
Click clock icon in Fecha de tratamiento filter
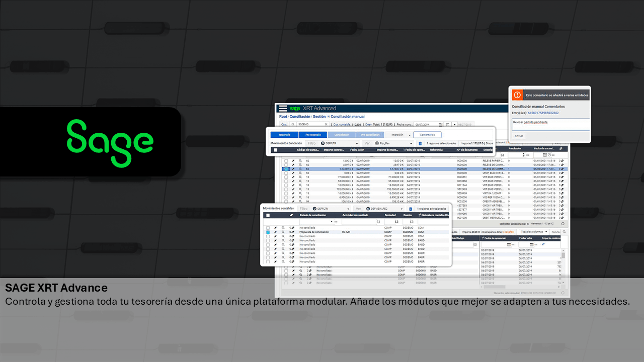point(549,155)
